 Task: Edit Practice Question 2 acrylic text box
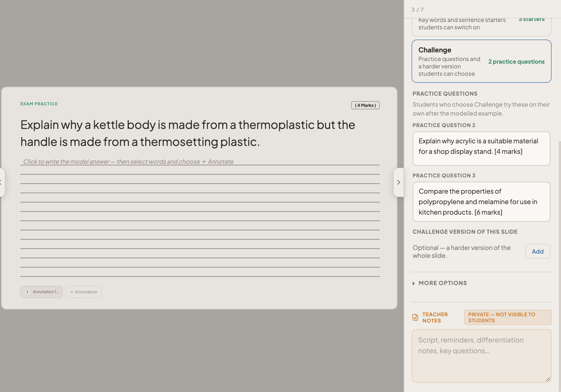pyautogui.click(x=481, y=149)
